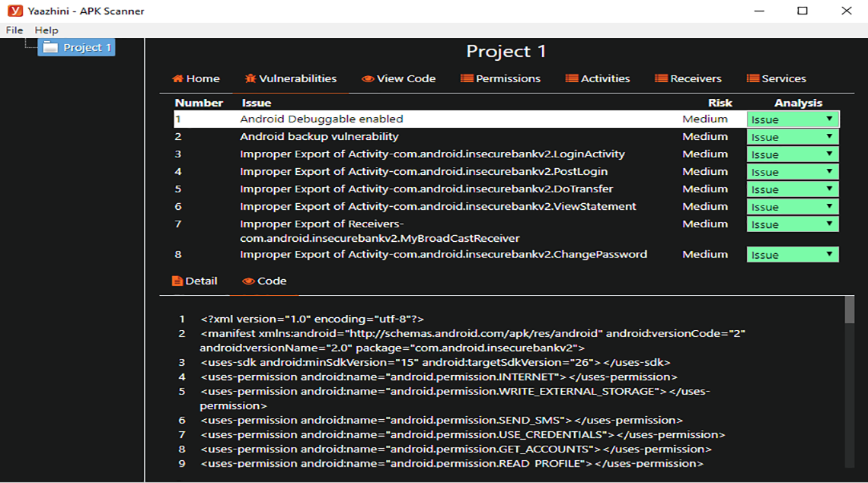Switch to the Detail sub-tab

pos(194,281)
